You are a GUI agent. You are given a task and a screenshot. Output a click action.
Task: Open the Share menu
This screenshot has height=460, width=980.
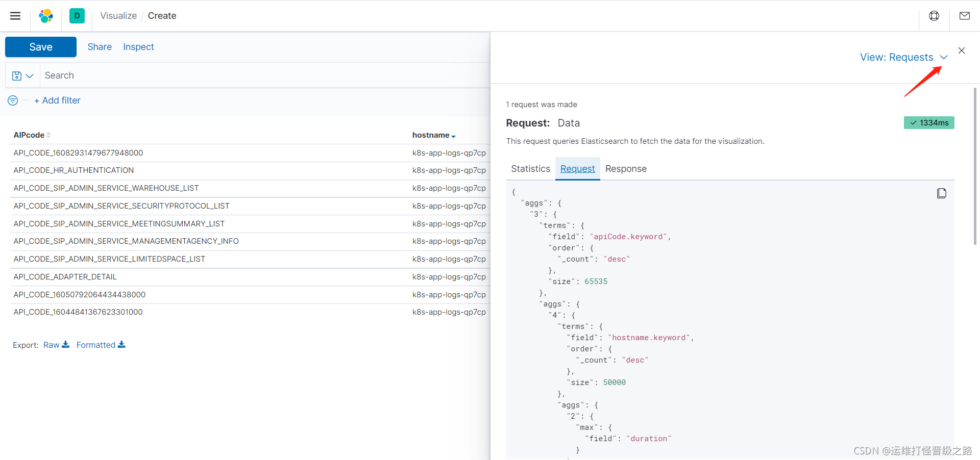tap(100, 47)
